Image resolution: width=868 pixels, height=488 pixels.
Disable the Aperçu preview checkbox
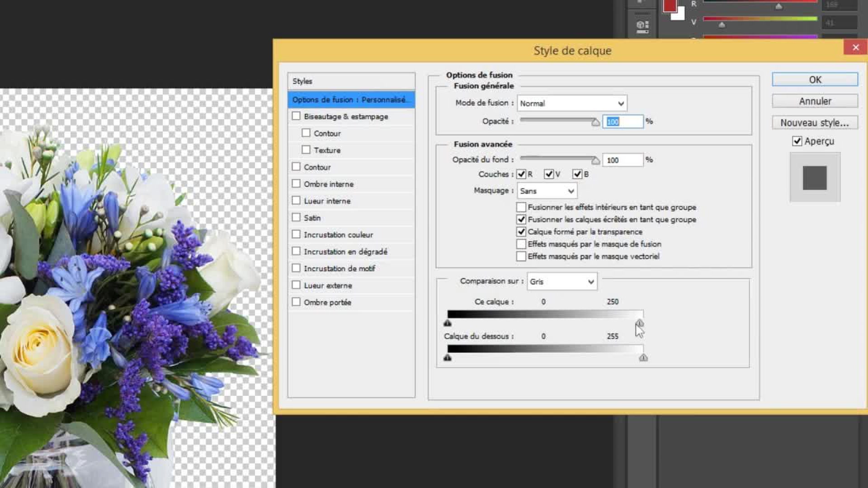click(x=797, y=141)
